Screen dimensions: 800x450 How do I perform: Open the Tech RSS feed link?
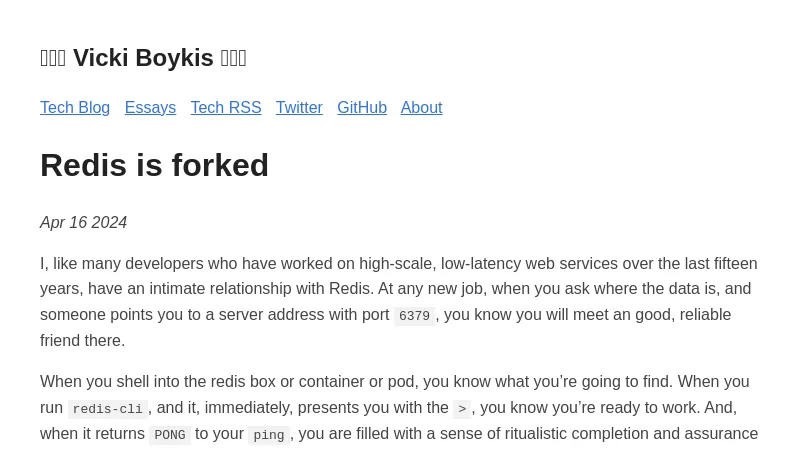pos(225,108)
